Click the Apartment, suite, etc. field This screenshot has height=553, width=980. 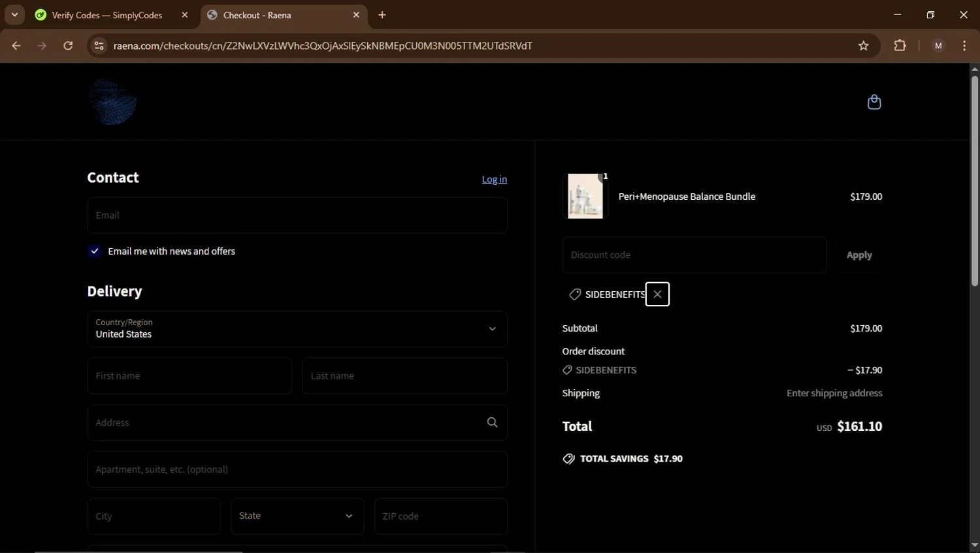point(297,469)
